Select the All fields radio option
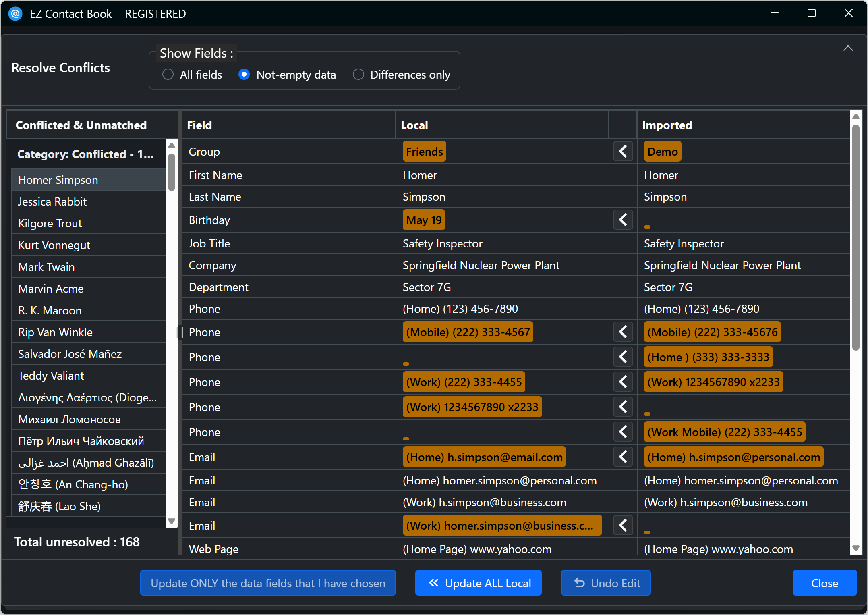This screenshot has width=868, height=615. 168,75
